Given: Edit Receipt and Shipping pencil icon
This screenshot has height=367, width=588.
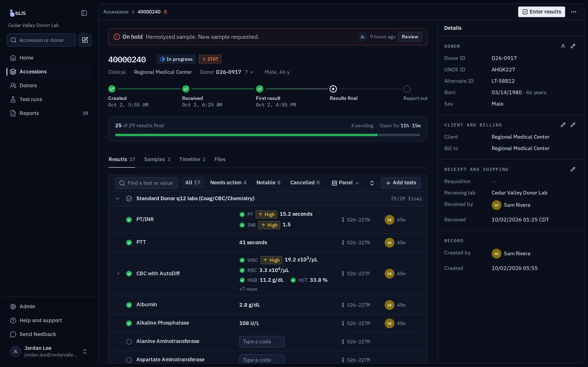Looking at the screenshot, I should pyautogui.click(x=573, y=169).
